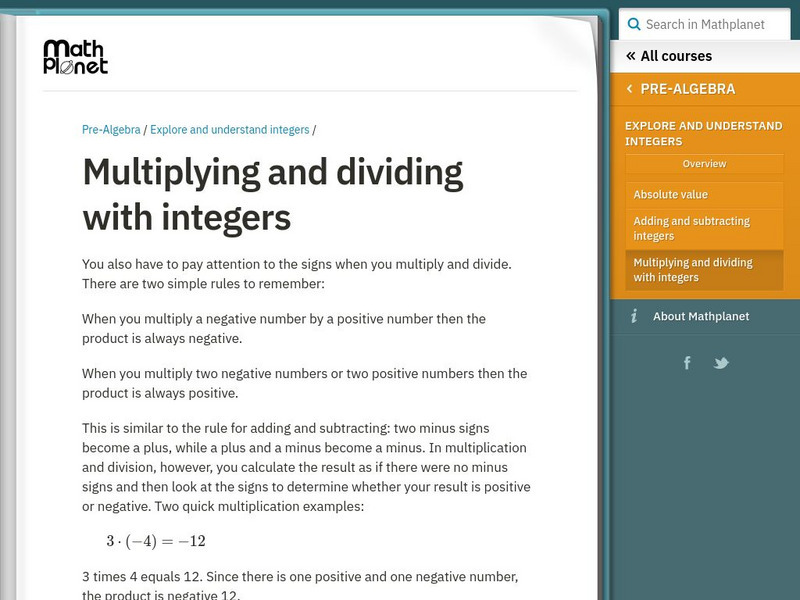Collapse the sidebar using the double-chevron arrows
This screenshot has width=800, height=600.
pyautogui.click(x=631, y=56)
